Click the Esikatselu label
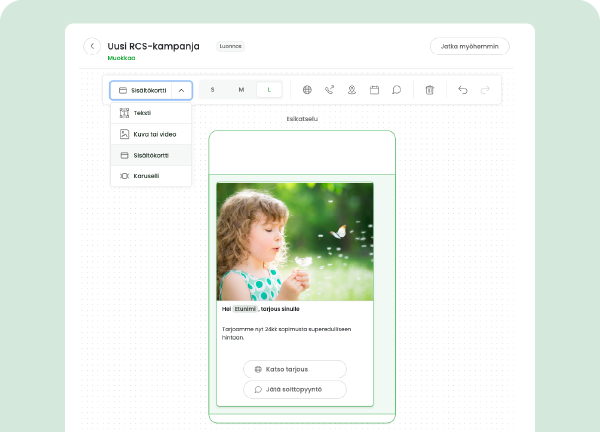This screenshot has height=432, width=600. [302, 119]
